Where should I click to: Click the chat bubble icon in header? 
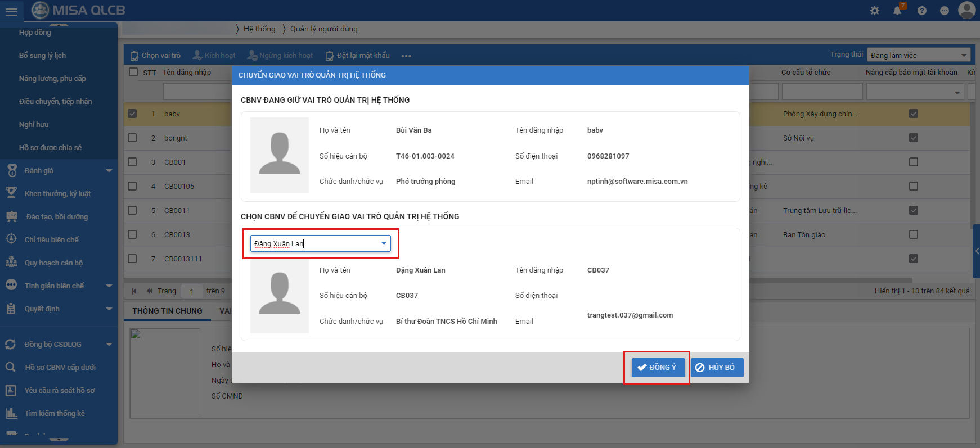[x=945, y=11]
